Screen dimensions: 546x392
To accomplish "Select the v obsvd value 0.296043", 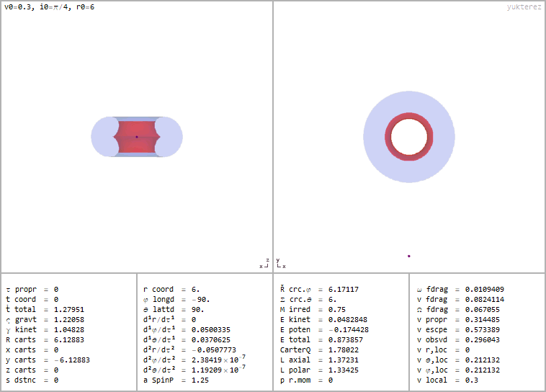I will (x=483, y=339).
